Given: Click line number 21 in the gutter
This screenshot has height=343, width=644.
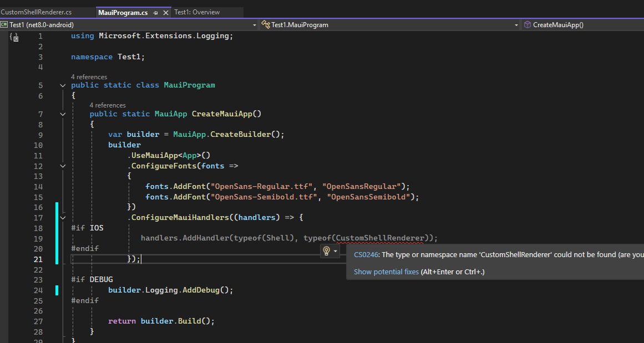Looking at the screenshot, I should [38, 259].
